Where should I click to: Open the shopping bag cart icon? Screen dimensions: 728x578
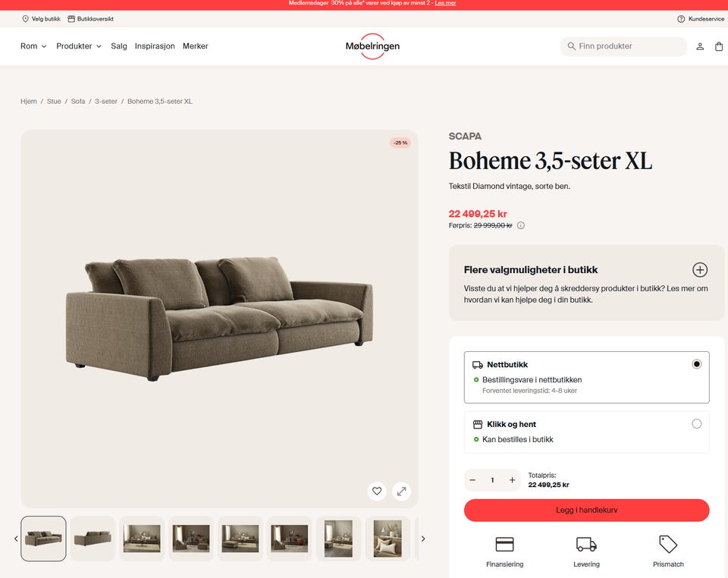[719, 46]
